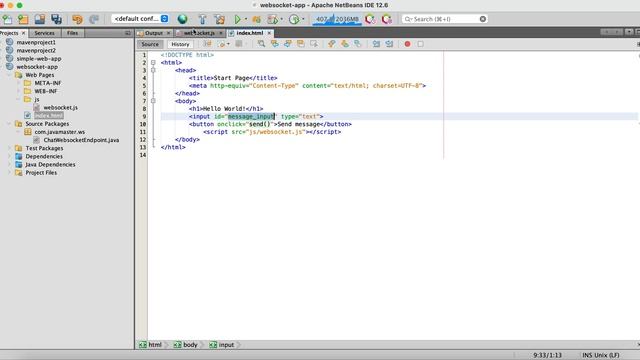Switch to the Services panel tab
The image size is (640, 360).
click(44, 33)
